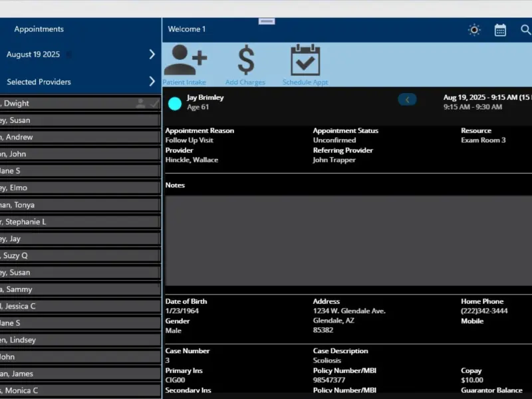This screenshot has height=399, width=532.
Task: Click the cyan status circle next to Jay Brimley
Action: click(x=175, y=104)
